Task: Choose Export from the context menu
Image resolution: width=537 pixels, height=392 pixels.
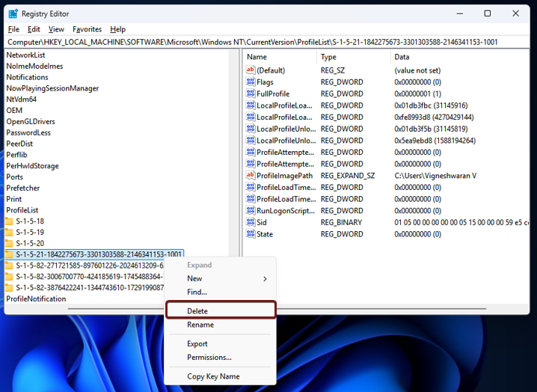Action: 221,343
